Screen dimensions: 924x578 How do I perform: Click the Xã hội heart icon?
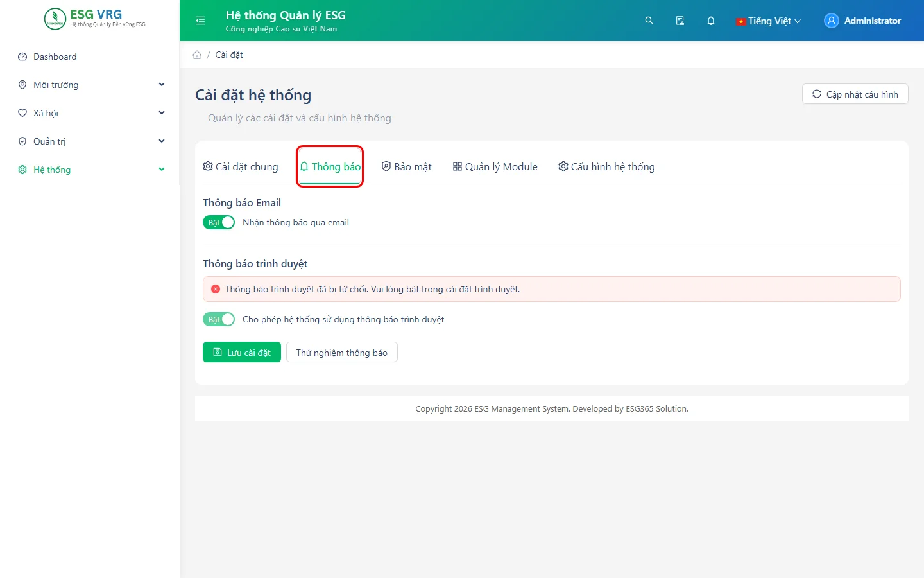[22, 113]
